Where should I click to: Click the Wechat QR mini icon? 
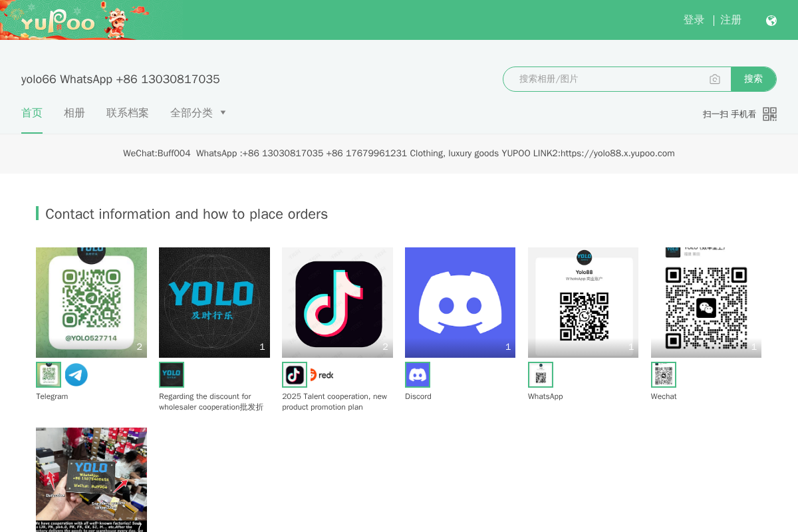click(x=664, y=374)
